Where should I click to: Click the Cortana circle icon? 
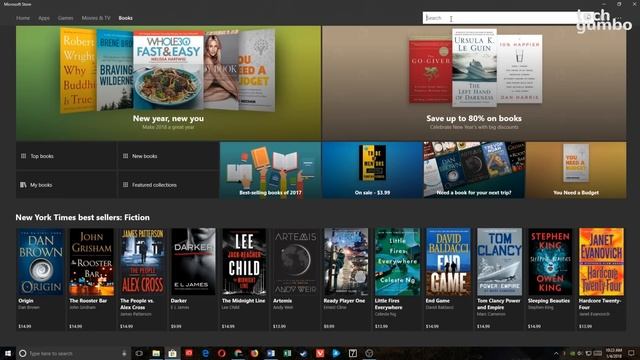[23, 353]
